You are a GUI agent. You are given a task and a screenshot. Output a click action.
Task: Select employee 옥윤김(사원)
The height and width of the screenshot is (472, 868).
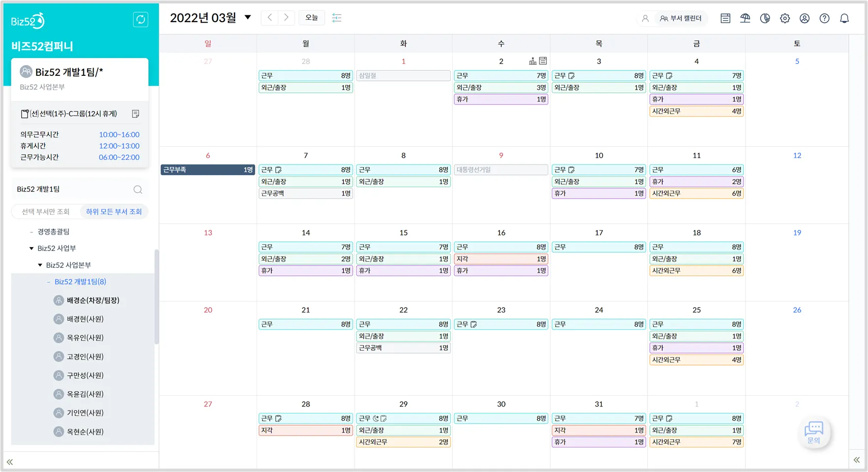(85, 394)
